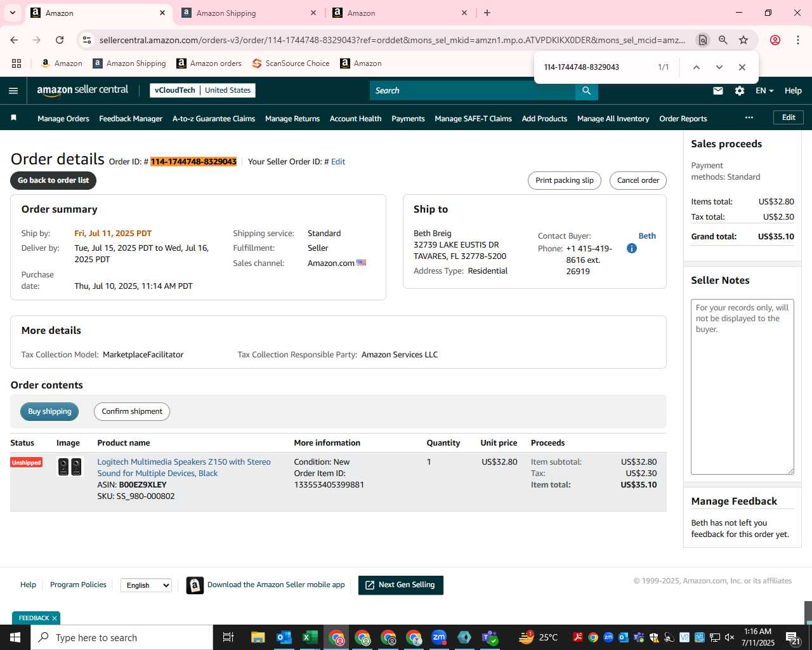Screen dimensions: 812x650
Task: Switch to the third Amazon browser tab
Action: click(400, 13)
